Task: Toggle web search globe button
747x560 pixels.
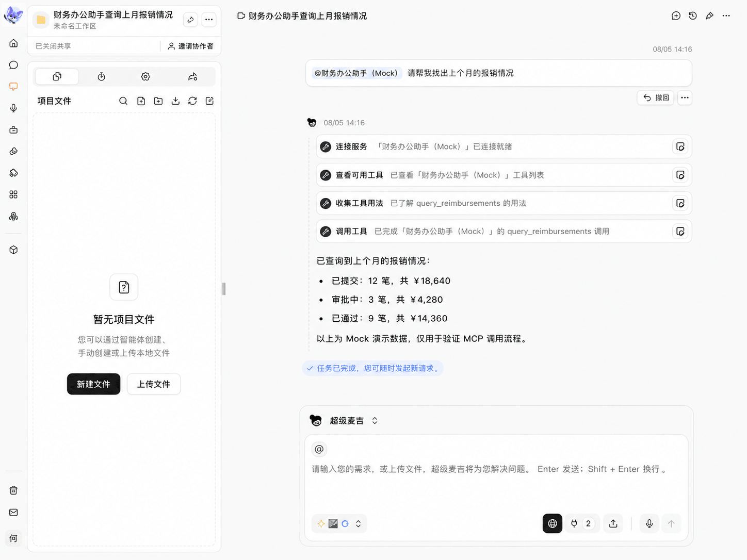Action: (x=553, y=523)
